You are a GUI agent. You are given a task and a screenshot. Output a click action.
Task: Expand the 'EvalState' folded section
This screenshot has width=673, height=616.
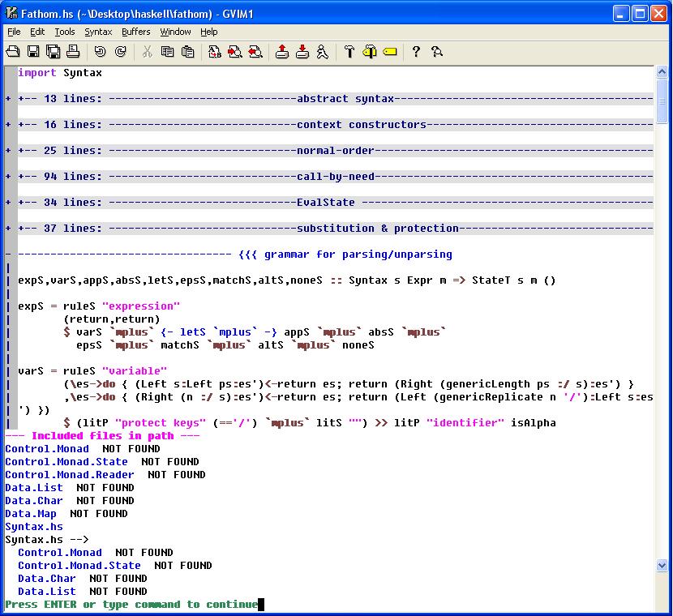[8, 203]
